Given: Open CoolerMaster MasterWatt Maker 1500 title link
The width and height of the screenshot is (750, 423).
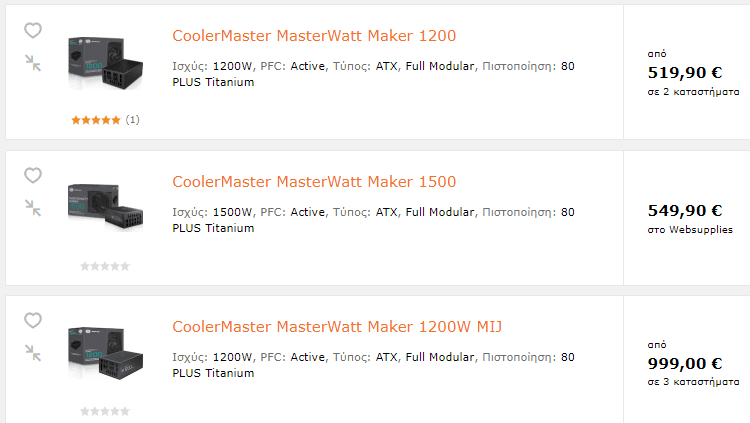Looking at the screenshot, I should click(x=314, y=181).
